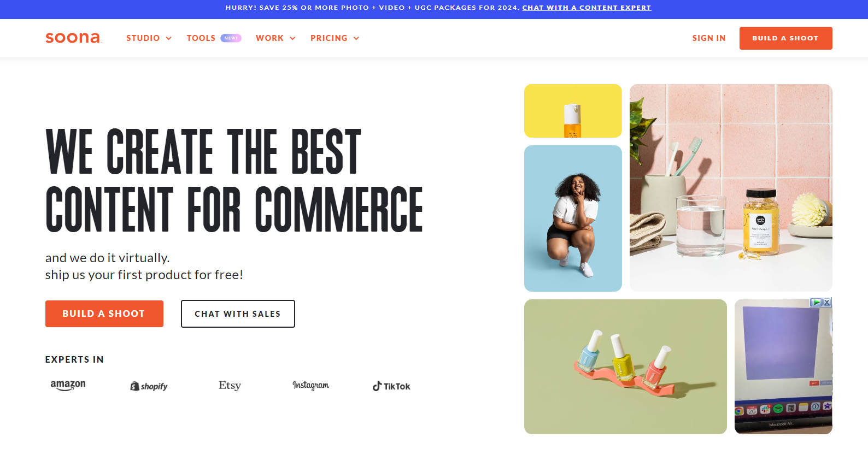Click the Shopify logo
This screenshot has width=868, height=461.
(149, 386)
